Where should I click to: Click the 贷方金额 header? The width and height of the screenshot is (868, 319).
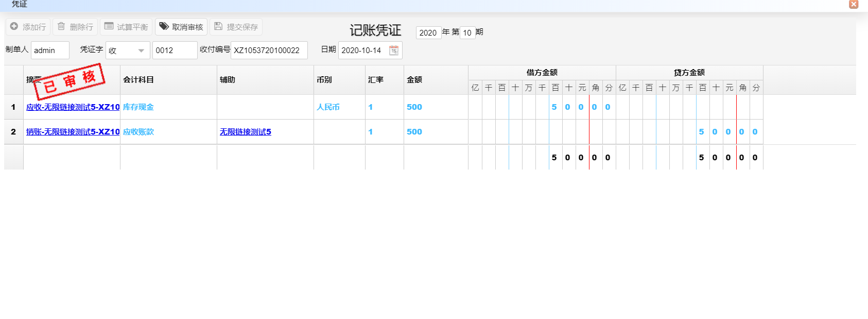click(x=689, y=73)
